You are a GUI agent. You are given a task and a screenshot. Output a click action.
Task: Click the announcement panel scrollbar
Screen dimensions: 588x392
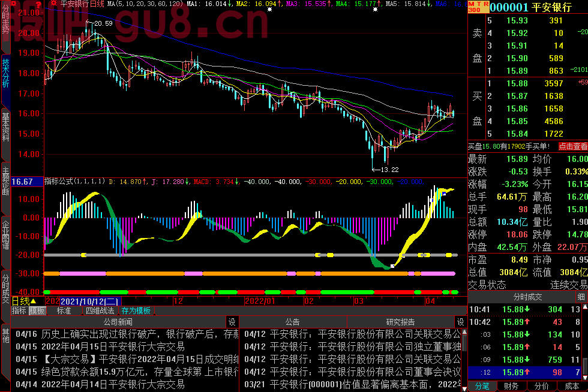[x=464, y=360]
